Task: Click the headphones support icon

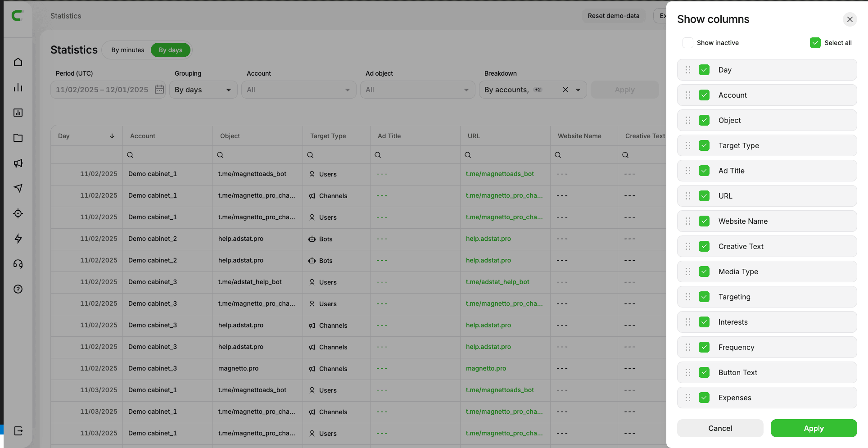Action: tap(18, 264)
